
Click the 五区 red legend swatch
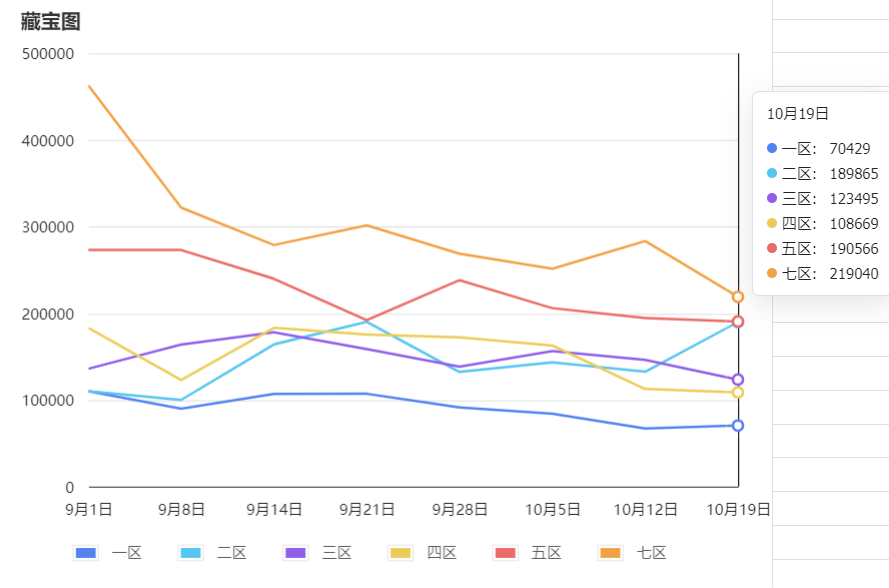pos(506,553)
